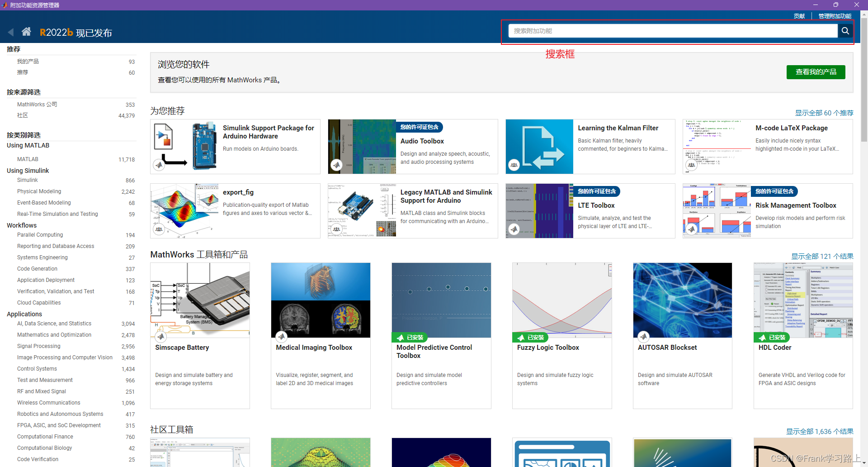Open the 贡献 link
This screenshot has height=467, width=868.
coord(799,16)
